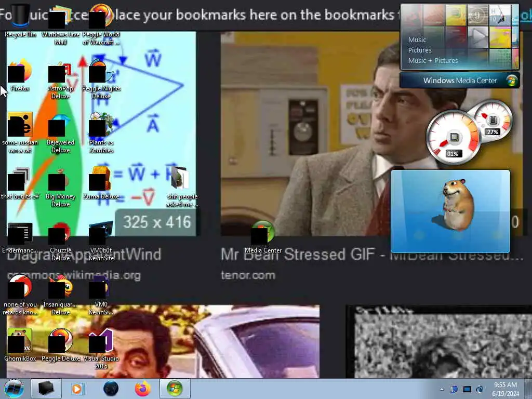Open Peggle World of Warcraft desktop icon
This screenshot has height=399, width=532.
(101, 24)
